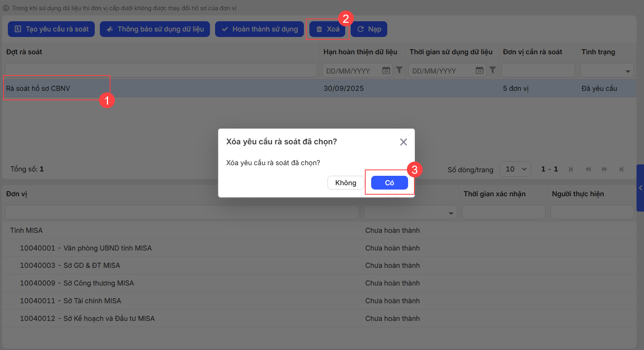Viewport: 644px width, 350px height.
Task: Go to first page icon
Action: (x=571, y=169)
